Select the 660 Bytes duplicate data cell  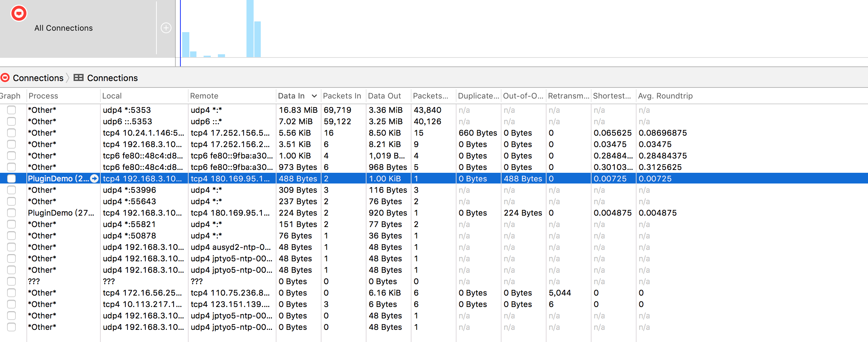(478, 133)
